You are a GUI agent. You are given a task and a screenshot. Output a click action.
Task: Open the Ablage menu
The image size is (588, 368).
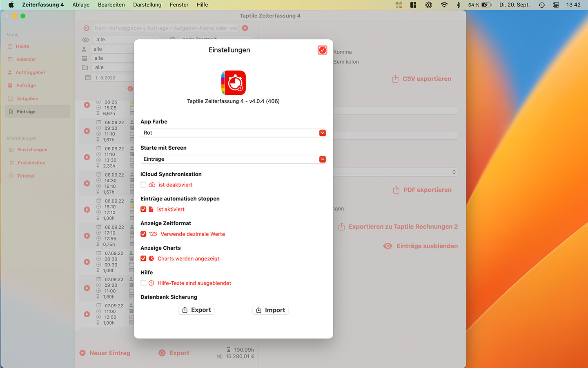[x=81, y=5]
